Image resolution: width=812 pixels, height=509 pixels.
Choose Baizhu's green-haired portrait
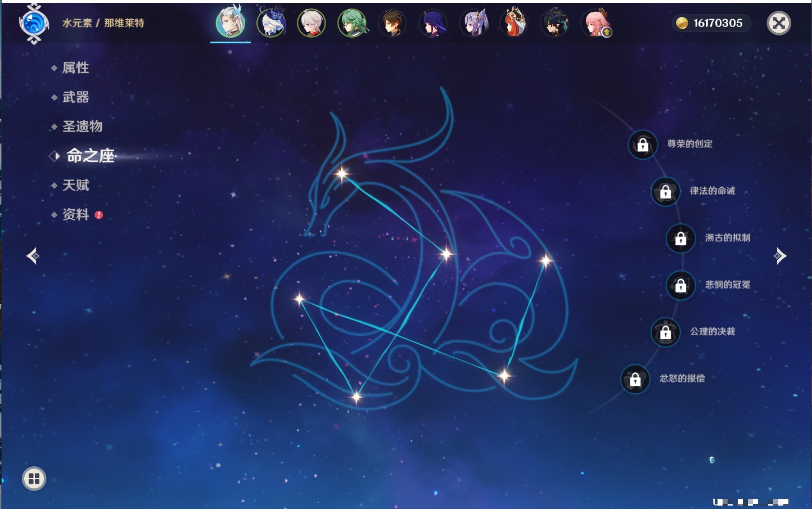(352, 23)
